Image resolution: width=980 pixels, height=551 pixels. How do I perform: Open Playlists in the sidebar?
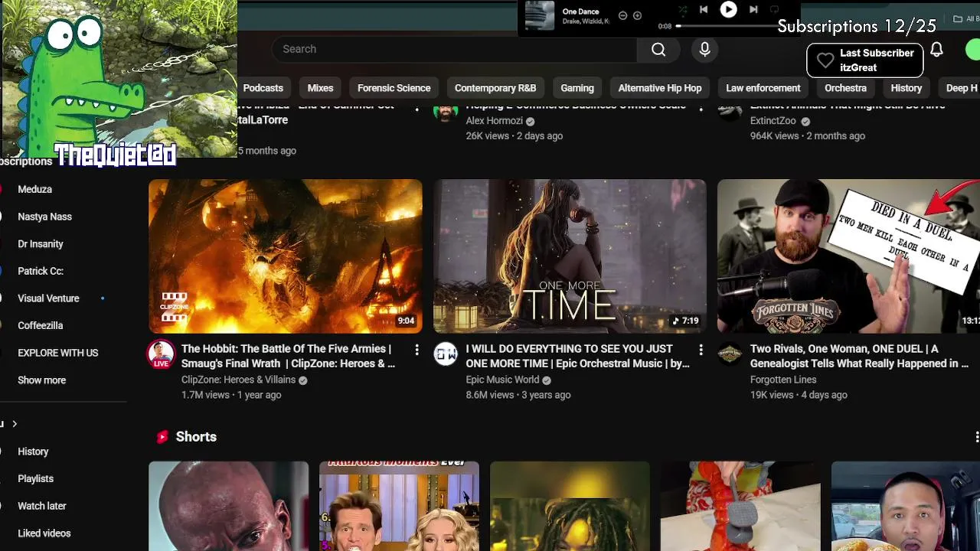(x=36, y=478)
